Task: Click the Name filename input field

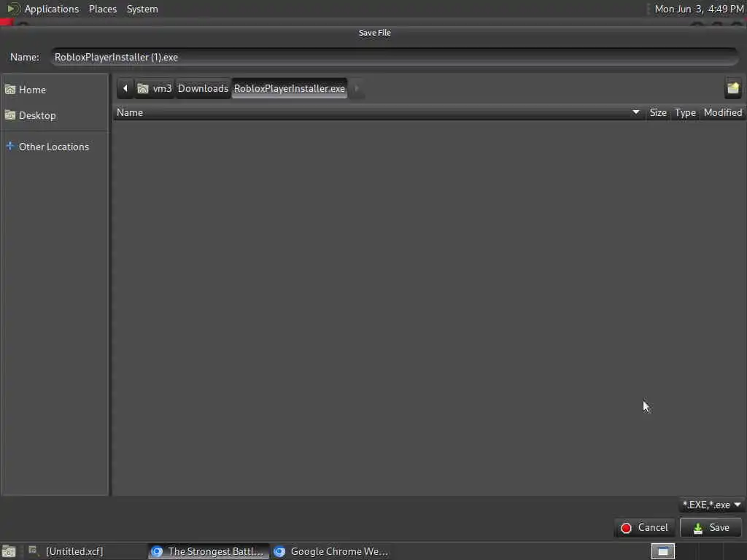Action: [395, 57]
